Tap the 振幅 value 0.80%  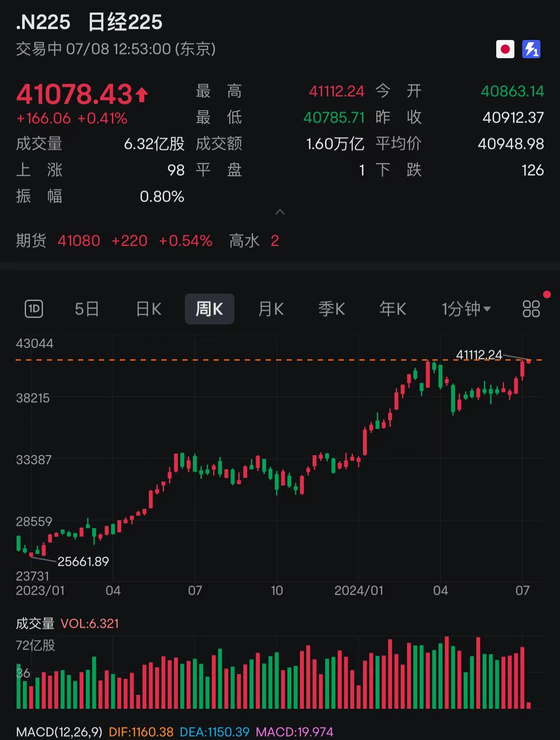(162, 197)
